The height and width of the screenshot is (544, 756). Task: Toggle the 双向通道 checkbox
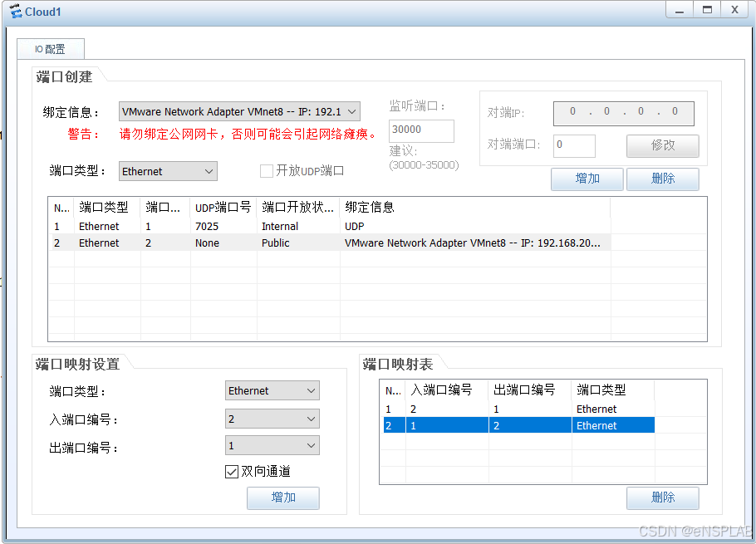pyautogui.click(x=232, y=471)
